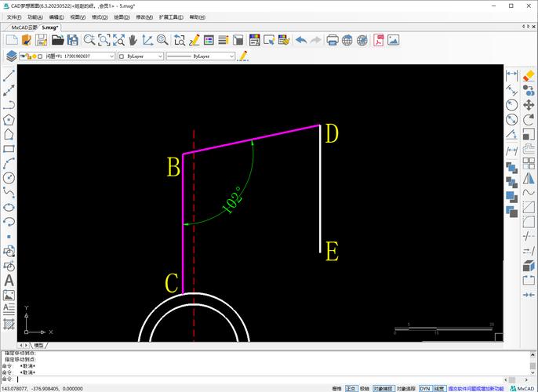This screenshot has height=392, width=538.
Task: Open the layer manager icon
Action: tap(11, 56)
